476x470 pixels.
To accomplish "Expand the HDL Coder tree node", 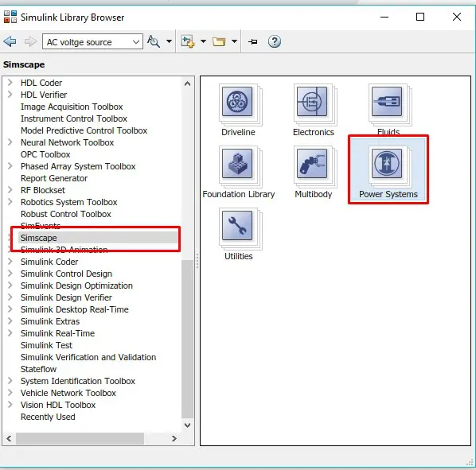I will [10, 83].
